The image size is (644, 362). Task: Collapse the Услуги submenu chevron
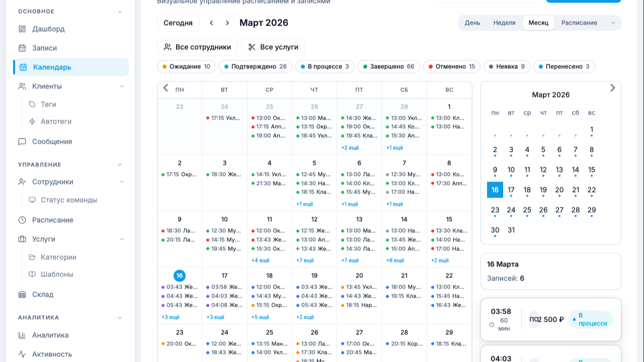121,239
